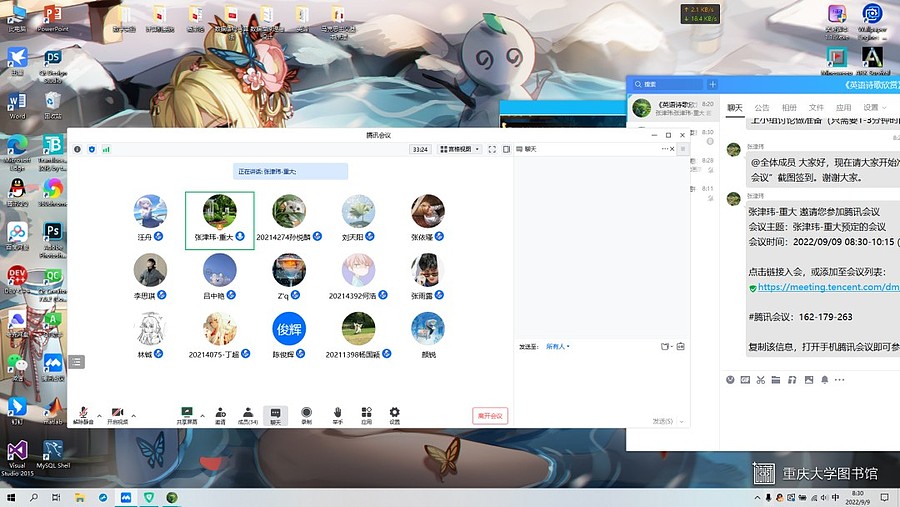Screen dimensions: 900x507
Task: Click the red Leave Meeting button
Action: [x=490, y=416]
